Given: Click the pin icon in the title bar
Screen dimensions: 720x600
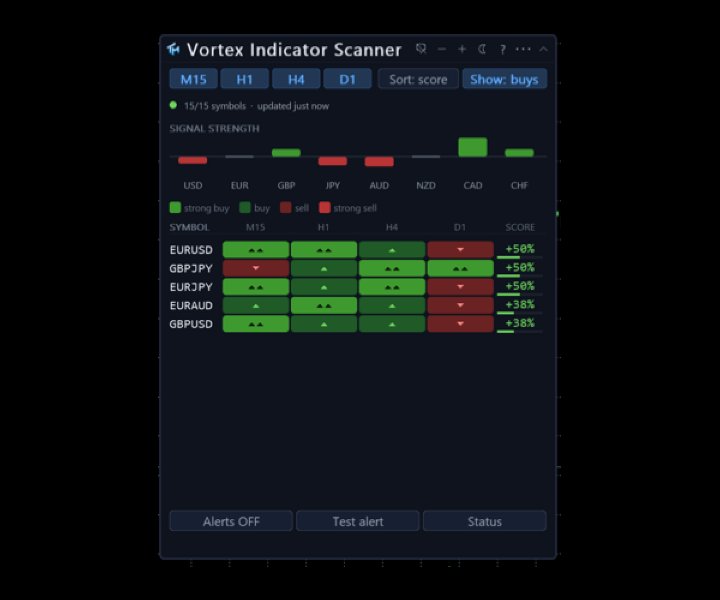Looking at the screenshot, I should pyautogui.click(x=421, y=49).
